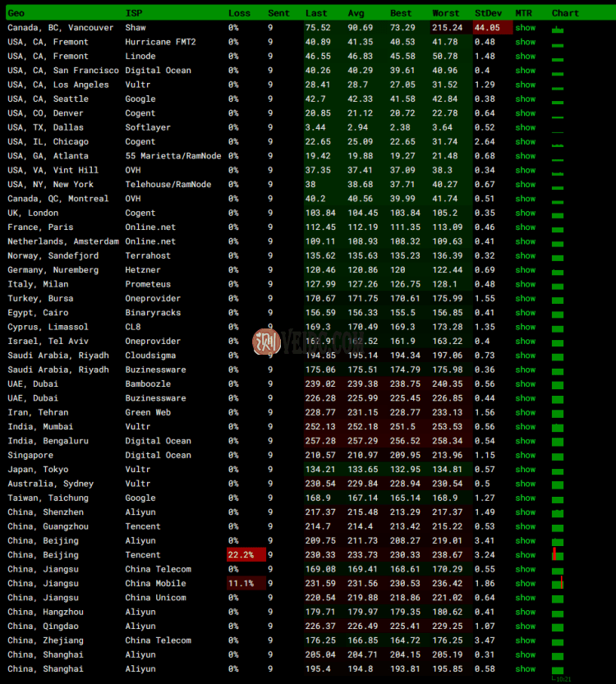Click the StDev column header
The image size is (616, 684).
[x=488, y=13]
